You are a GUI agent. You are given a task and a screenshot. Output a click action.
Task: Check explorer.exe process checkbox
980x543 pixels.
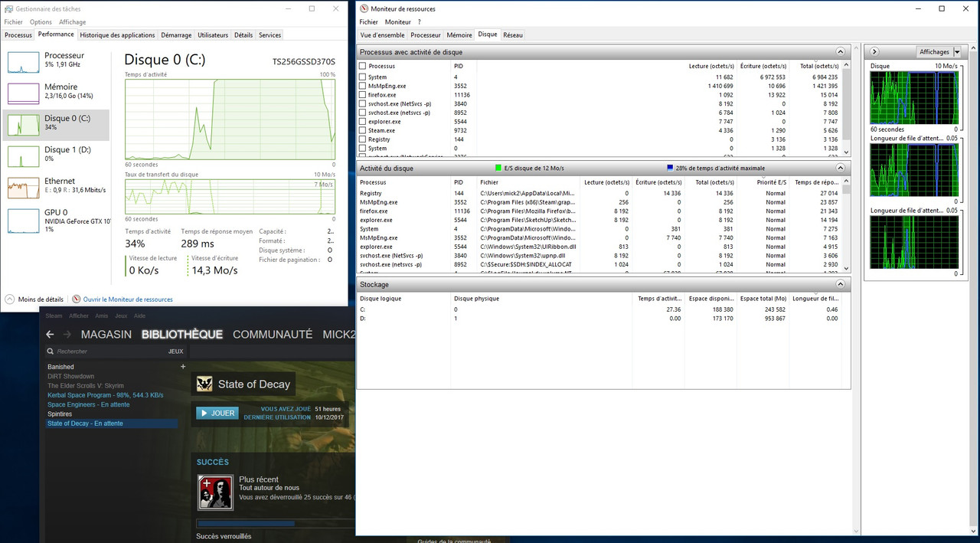pos(363,121)
